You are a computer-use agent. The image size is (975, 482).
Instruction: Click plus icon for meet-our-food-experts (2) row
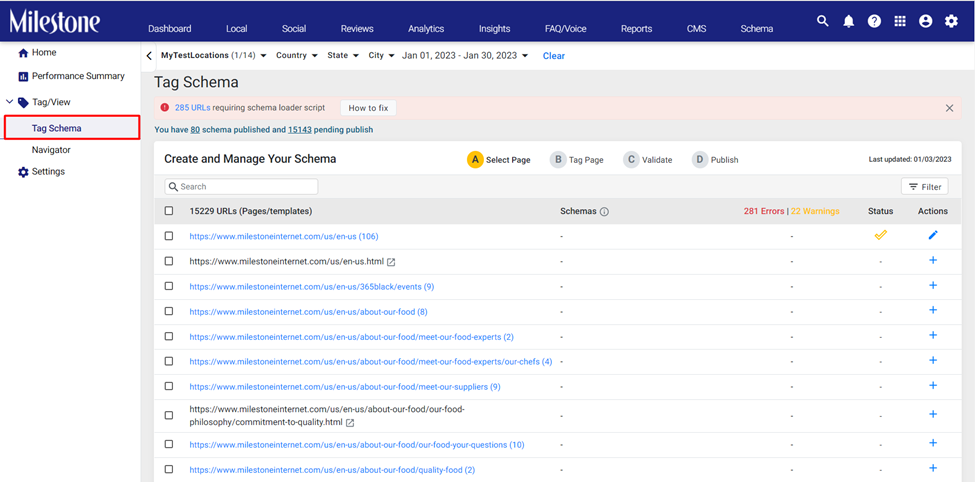(933, 335)
